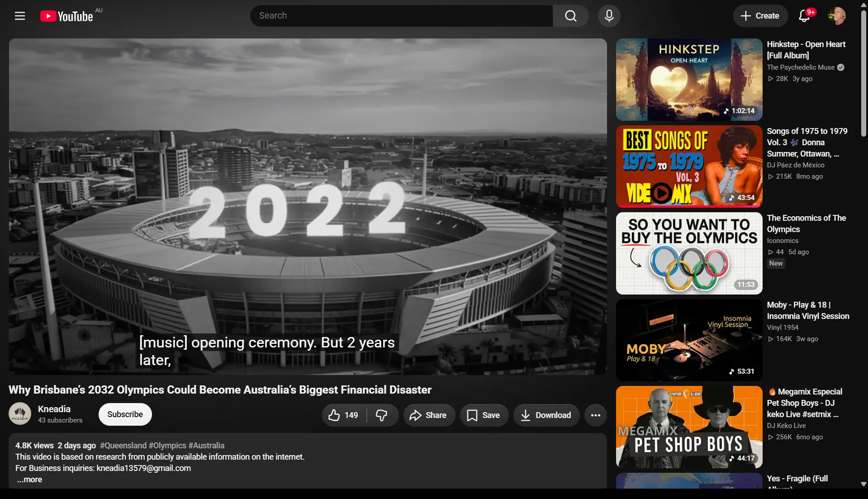The width and height of the screenshot is (868, 499).
Task: Start voice search with microphone
Action: point(609,16)
